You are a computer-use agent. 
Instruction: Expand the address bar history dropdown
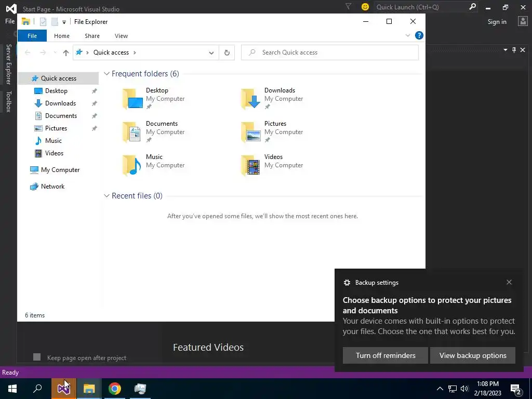point(211,52)
